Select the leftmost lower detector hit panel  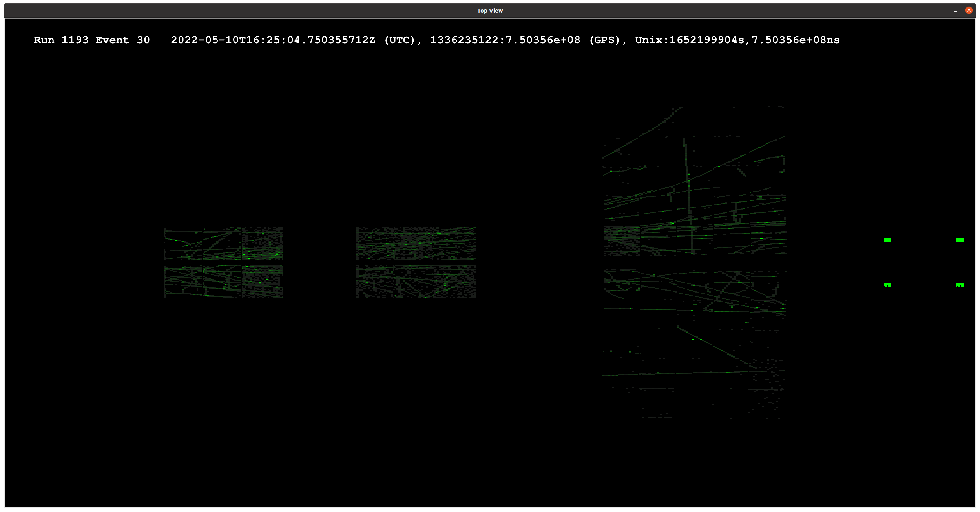(x=223, y=282)
